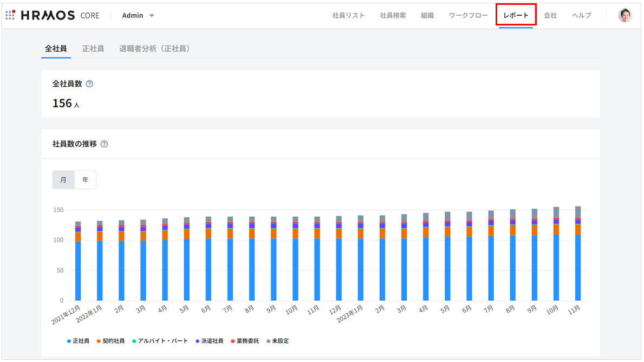This screenshot has height=362, width=644.
Task: Go to 社員リスト in navigation
Action: click(348, 15)
